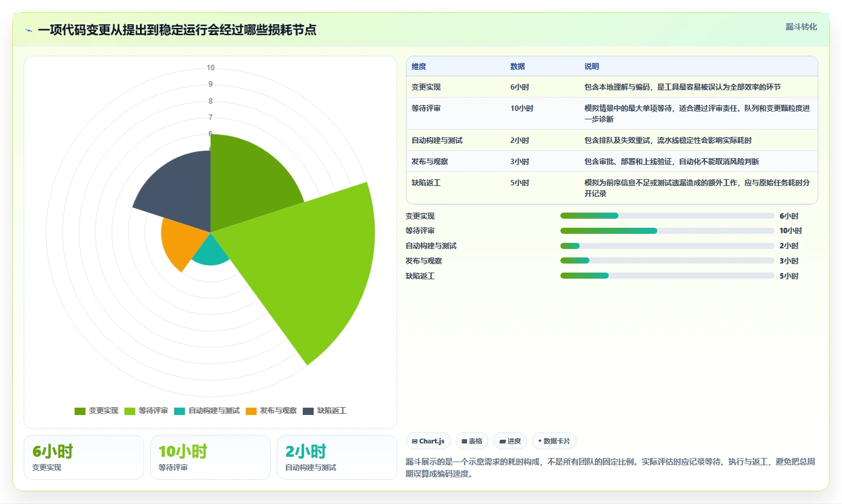
Task: Click the orange 发布与观察 chart segment
Action: coord(182,242)
